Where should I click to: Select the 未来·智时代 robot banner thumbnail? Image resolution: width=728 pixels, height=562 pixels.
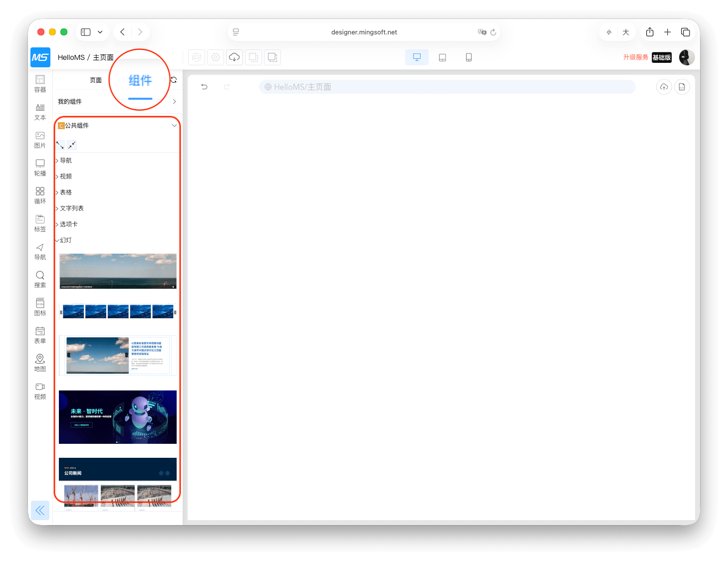118,417
